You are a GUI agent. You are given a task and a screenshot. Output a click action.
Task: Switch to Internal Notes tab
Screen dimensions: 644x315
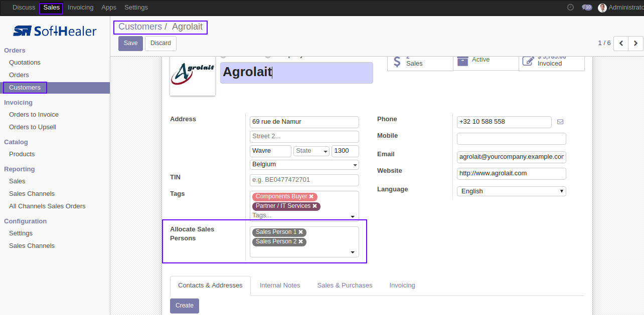pyautogui.click(x=280, y=285)
